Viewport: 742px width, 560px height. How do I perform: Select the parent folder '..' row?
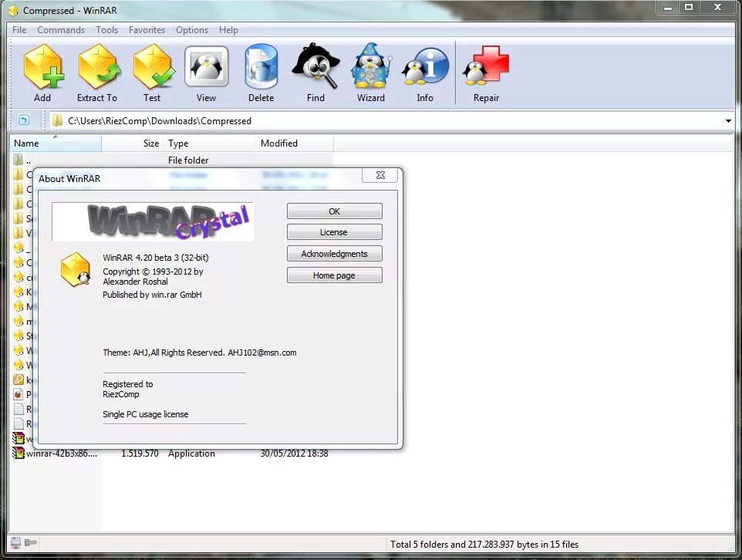click(170, 160)
